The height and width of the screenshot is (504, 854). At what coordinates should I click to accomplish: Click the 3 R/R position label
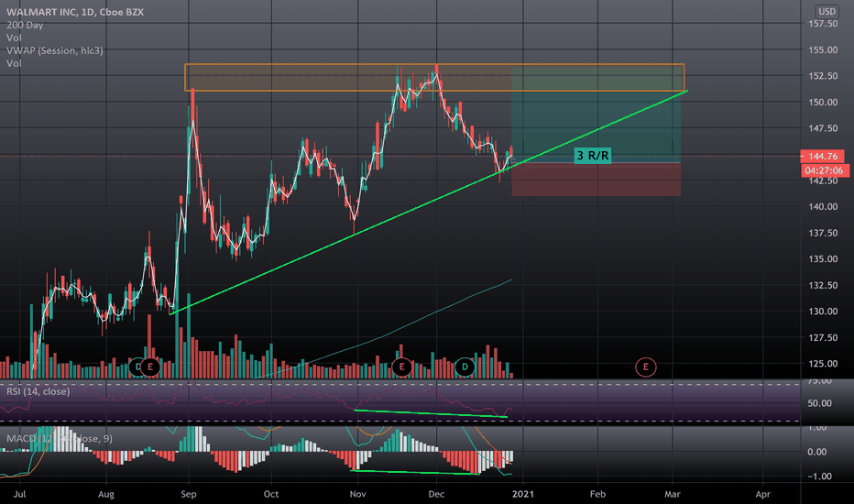[593, 156]
